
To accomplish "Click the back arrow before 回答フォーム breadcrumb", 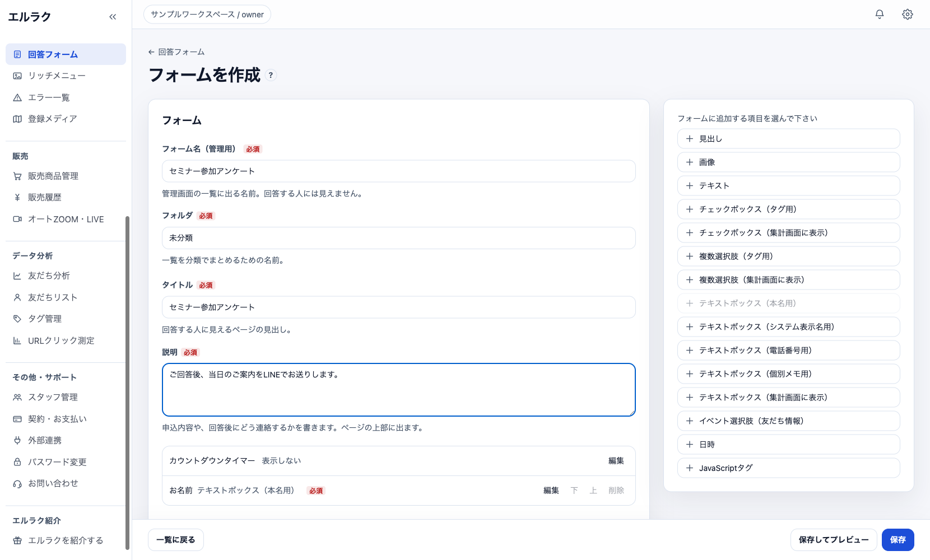I will click(151, 52).
